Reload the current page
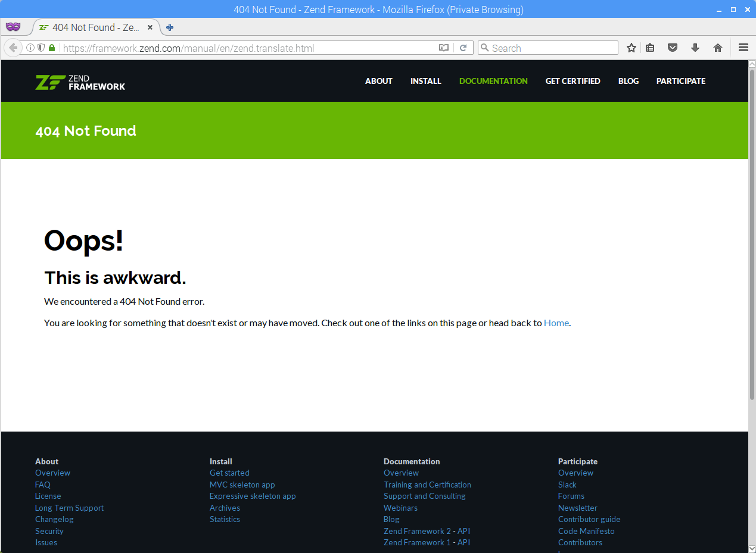 click(x=463, y=48)
